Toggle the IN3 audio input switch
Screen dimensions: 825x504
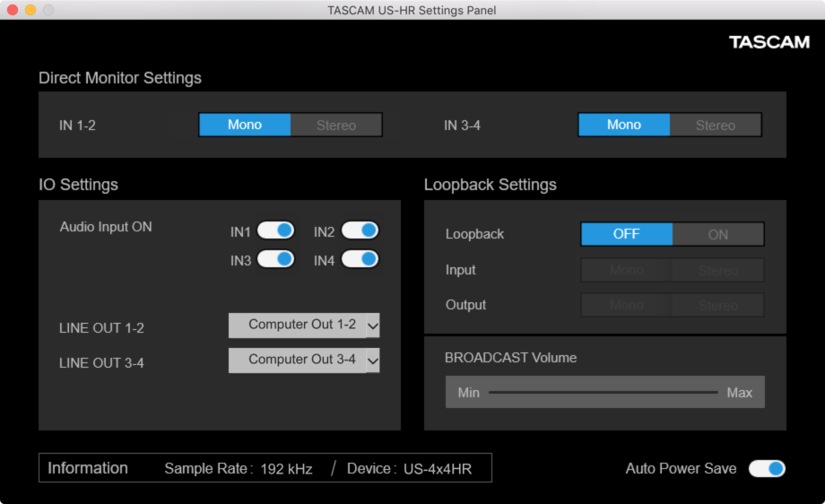(275, 259)
